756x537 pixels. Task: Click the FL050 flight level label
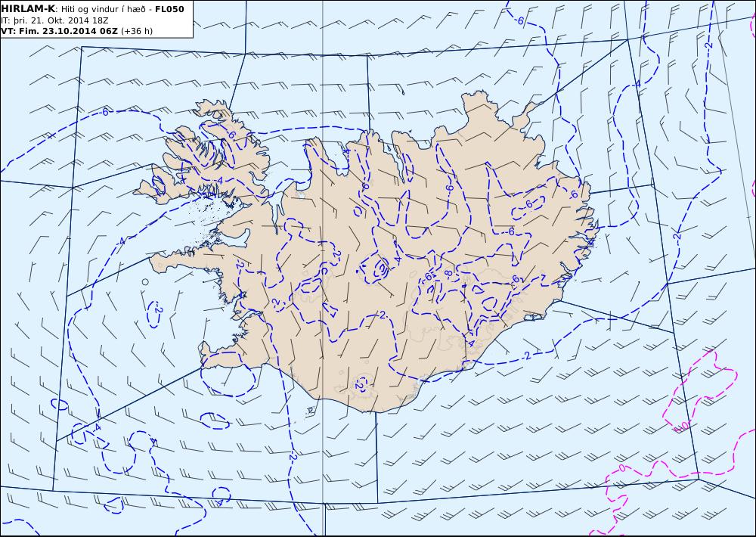[x=169, y=9]
